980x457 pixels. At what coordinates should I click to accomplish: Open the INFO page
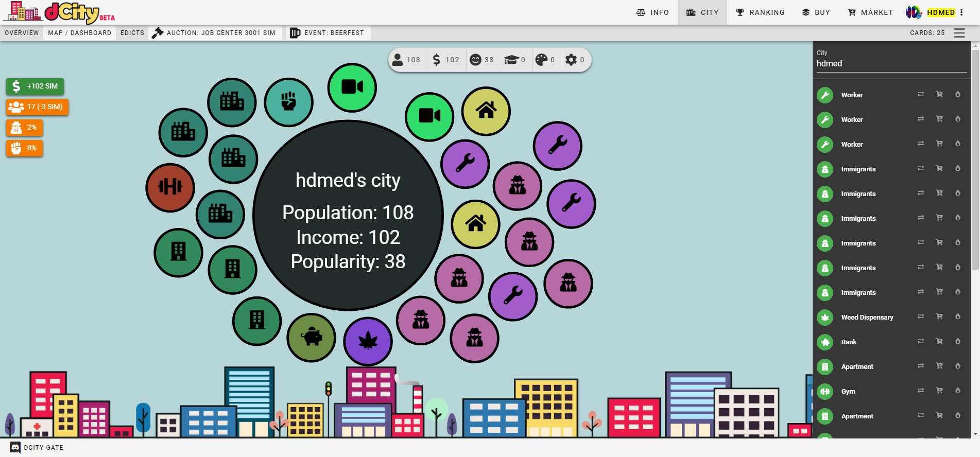point(652,12)
